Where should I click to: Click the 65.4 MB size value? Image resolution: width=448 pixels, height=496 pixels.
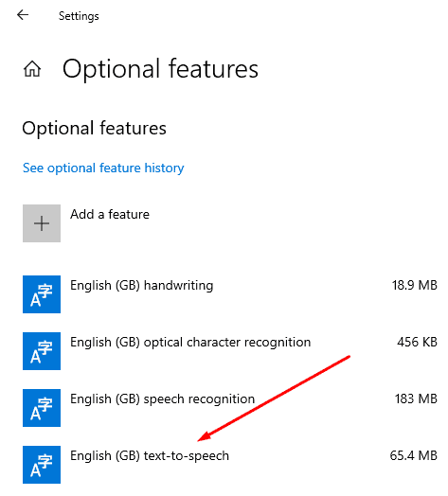[414, 456]
